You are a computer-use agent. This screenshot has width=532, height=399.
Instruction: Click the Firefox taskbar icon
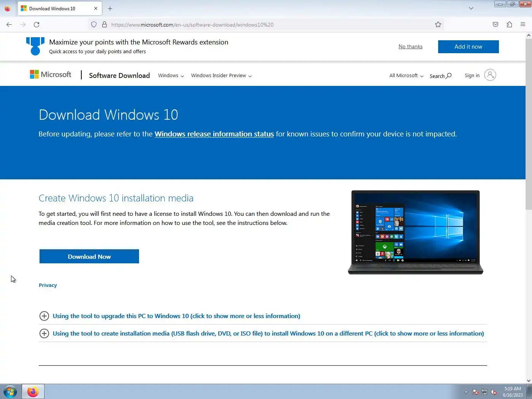pos(33,391)
